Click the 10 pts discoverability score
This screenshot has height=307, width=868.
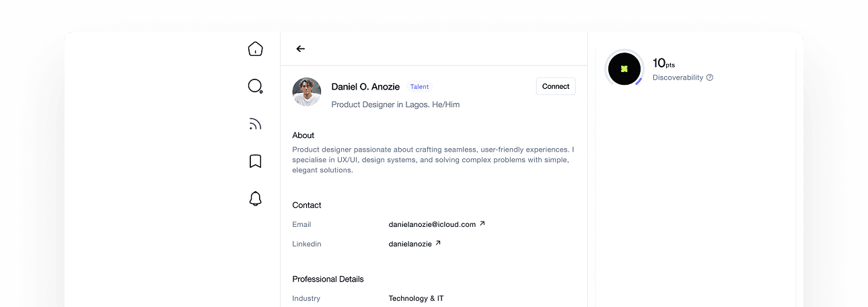663,63
